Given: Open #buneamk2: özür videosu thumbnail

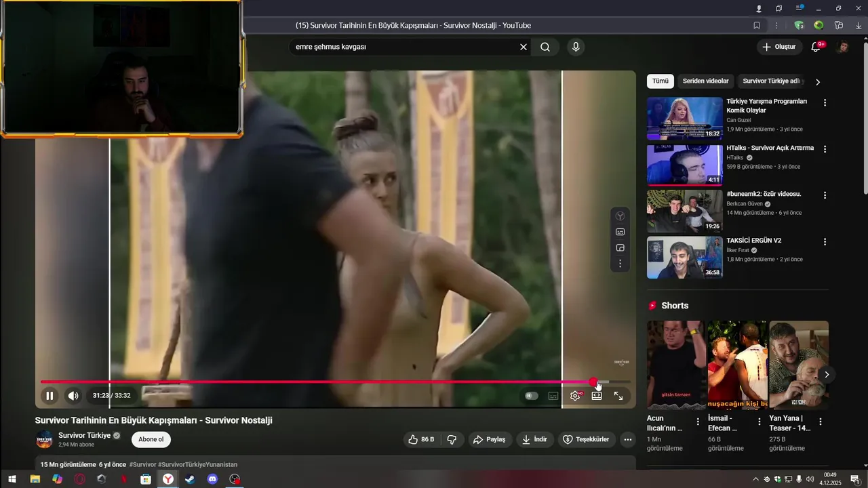Looking at the screenshot, I should point(685,211).
